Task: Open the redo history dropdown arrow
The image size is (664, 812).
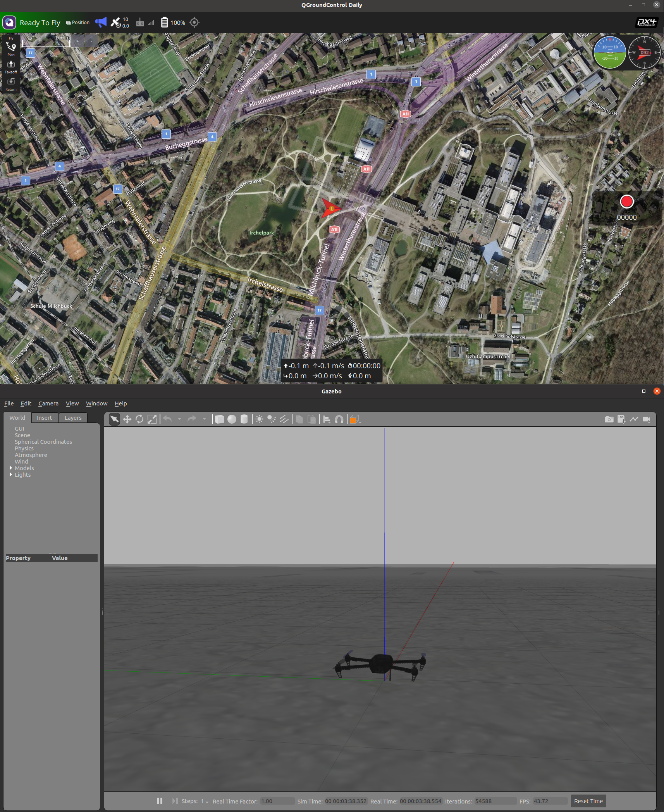Action: point(204,419)
